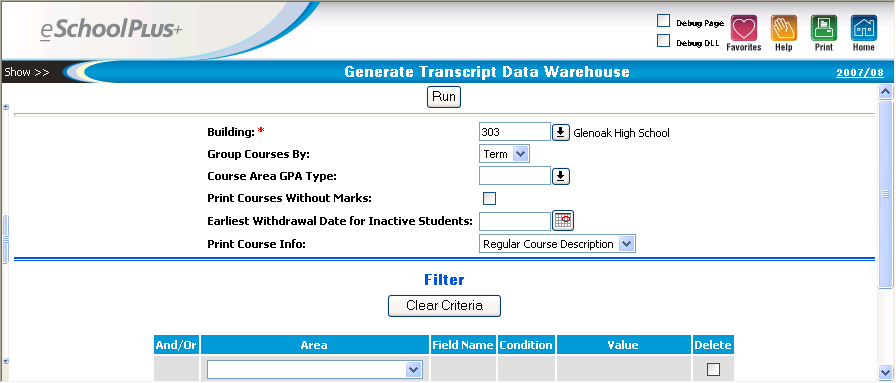Click the eSchoolPlus+ logo

(111, 30)
